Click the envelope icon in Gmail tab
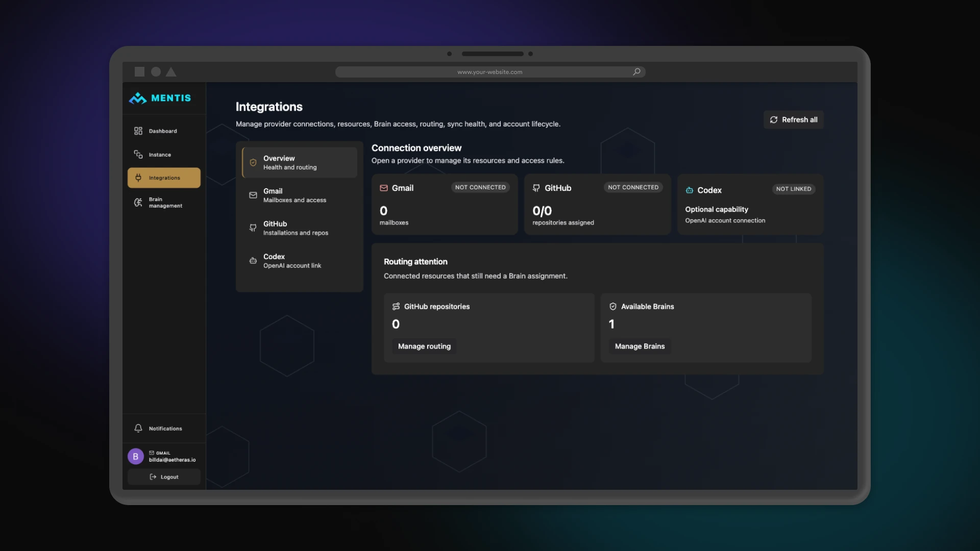The height and width of the screenshot is (551, 980). click(253, 195)
